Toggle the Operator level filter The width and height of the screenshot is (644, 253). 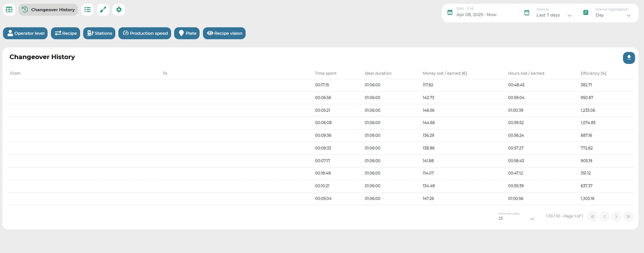tap(25, 33)
